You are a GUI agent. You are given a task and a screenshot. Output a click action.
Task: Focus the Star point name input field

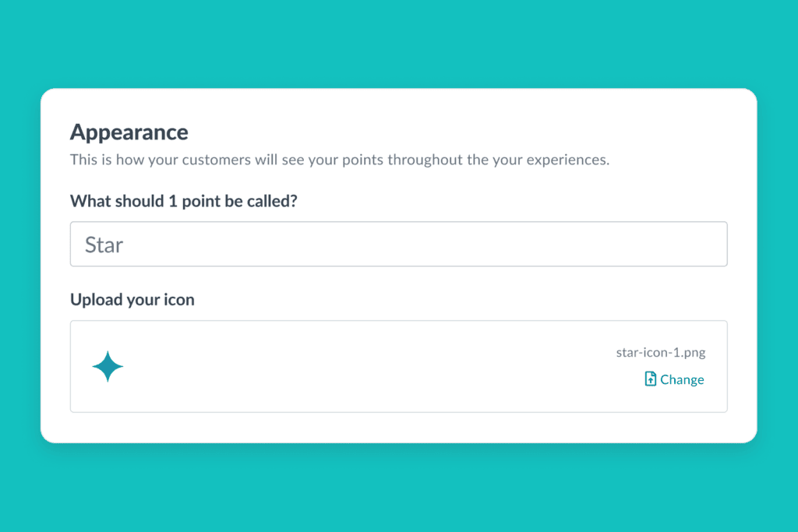pos(398,244)
